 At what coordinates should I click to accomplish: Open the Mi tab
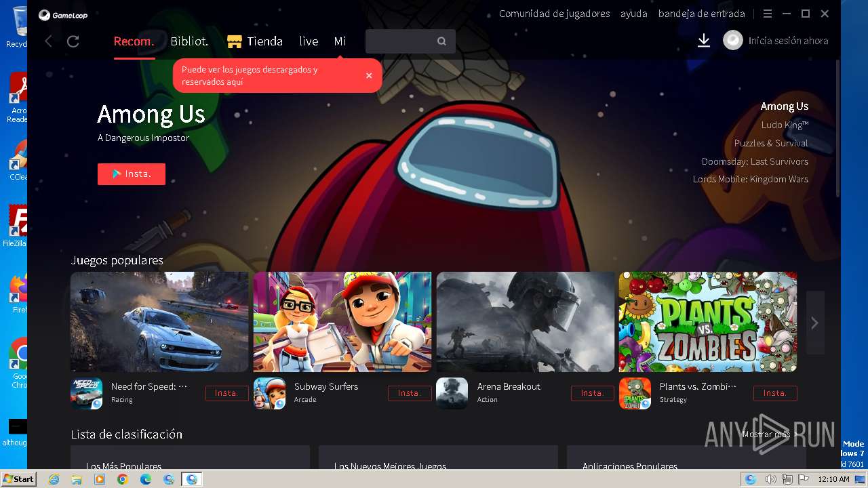pos(340,41)
